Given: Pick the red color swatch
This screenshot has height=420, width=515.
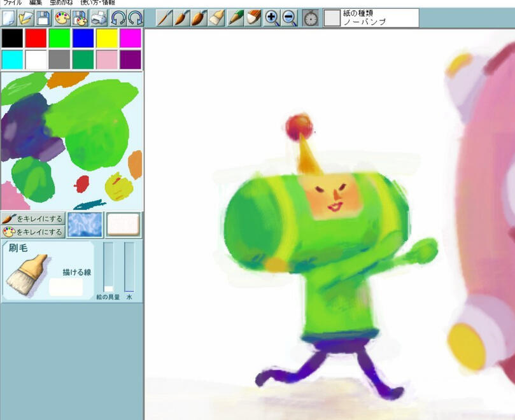Looking at the screenshot, I should click(36, 38).
